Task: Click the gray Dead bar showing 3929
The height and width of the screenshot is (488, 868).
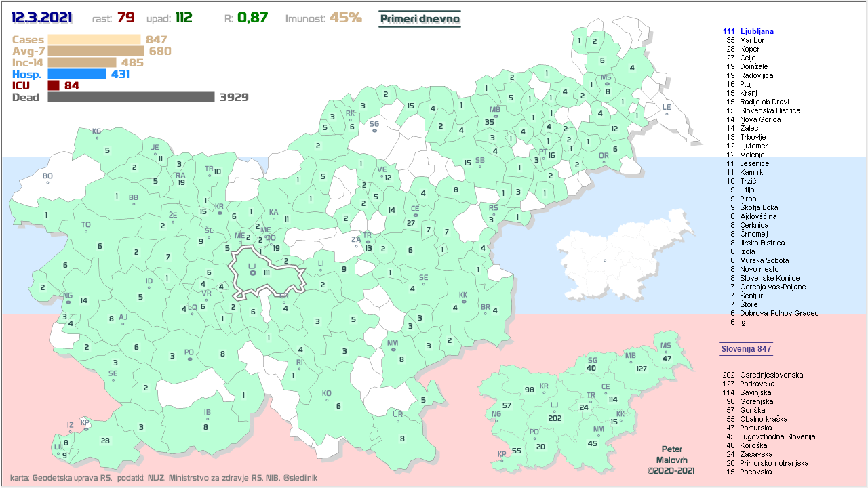Action: [x=131, y=97]
